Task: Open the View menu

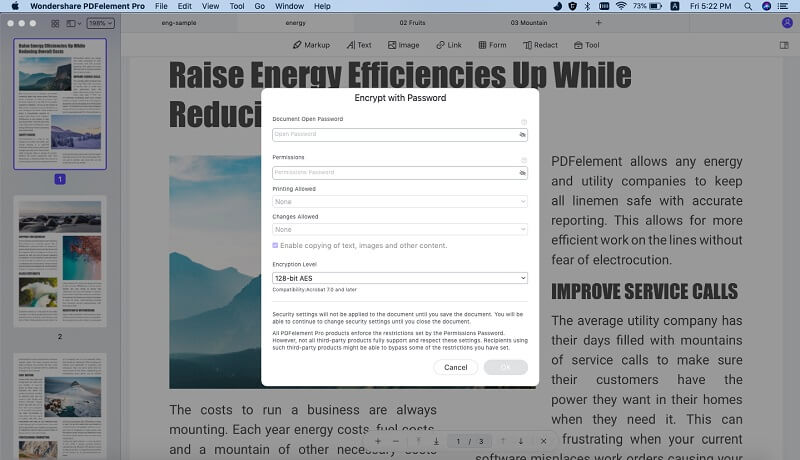Action: pyautogui.click(x=210, y=6)
